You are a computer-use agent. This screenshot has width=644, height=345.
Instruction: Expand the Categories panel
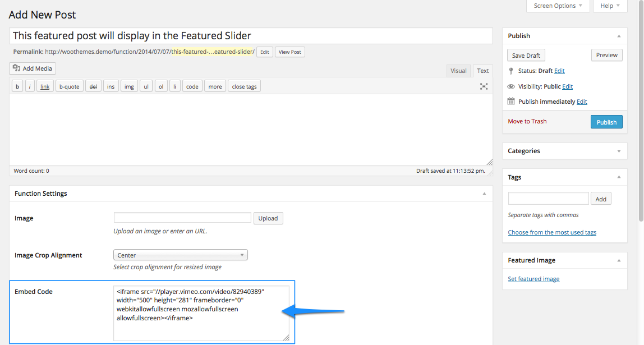(619, 151)
